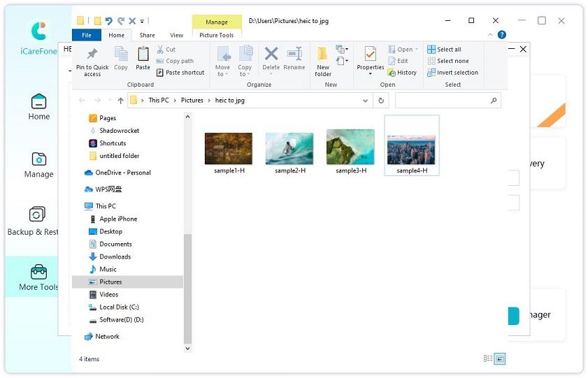Click the Back navigation arrow
Image resolution: width=588 pixels, height=378 pixels.
(x=82, y=101)
